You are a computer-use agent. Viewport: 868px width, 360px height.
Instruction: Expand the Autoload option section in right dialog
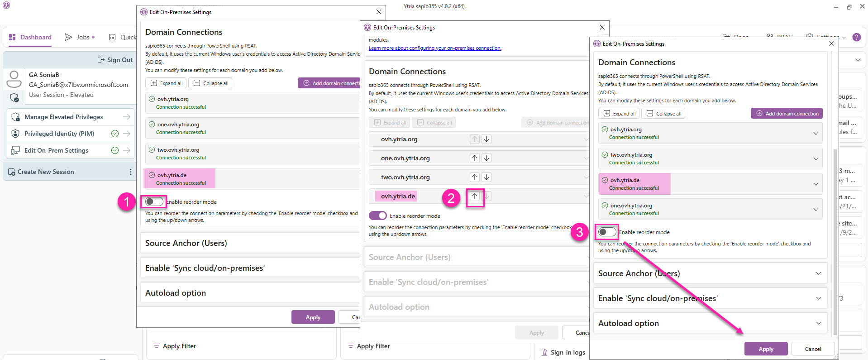(x=818, y=323)
